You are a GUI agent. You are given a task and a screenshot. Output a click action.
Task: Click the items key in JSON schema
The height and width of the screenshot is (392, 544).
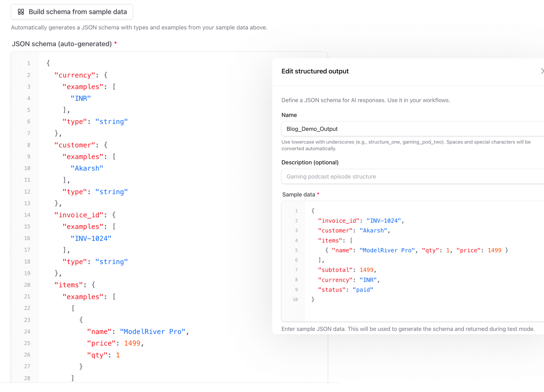68,285
